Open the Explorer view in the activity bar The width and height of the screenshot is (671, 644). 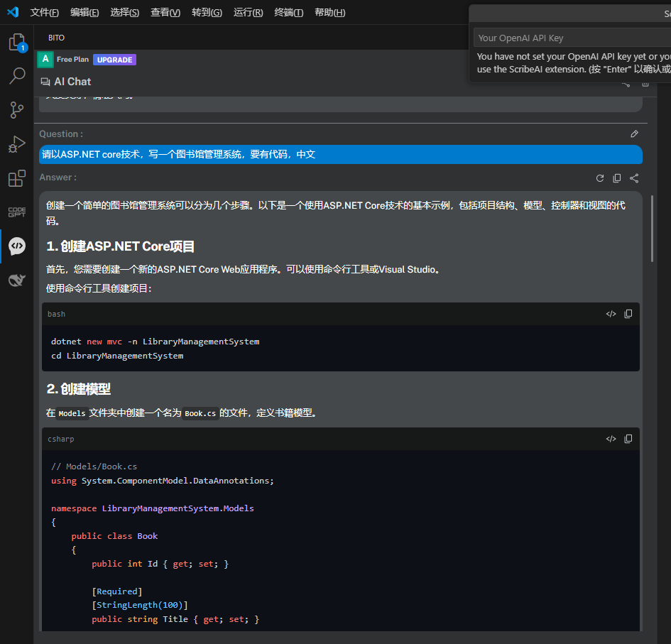point(17,43)
